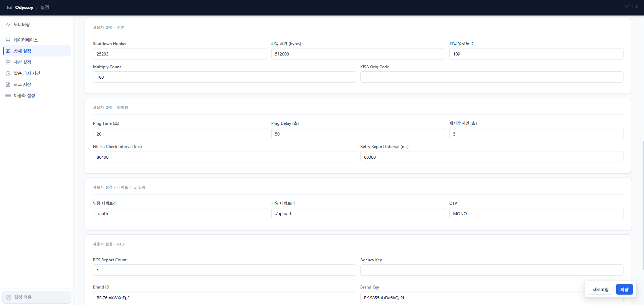Click the empty KISA Orig Code field
Viewport: 644px width, 305px height.
coord(492,77)
